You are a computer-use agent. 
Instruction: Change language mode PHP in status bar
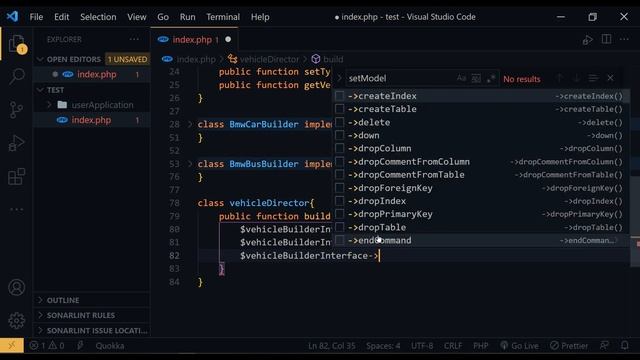480,346
